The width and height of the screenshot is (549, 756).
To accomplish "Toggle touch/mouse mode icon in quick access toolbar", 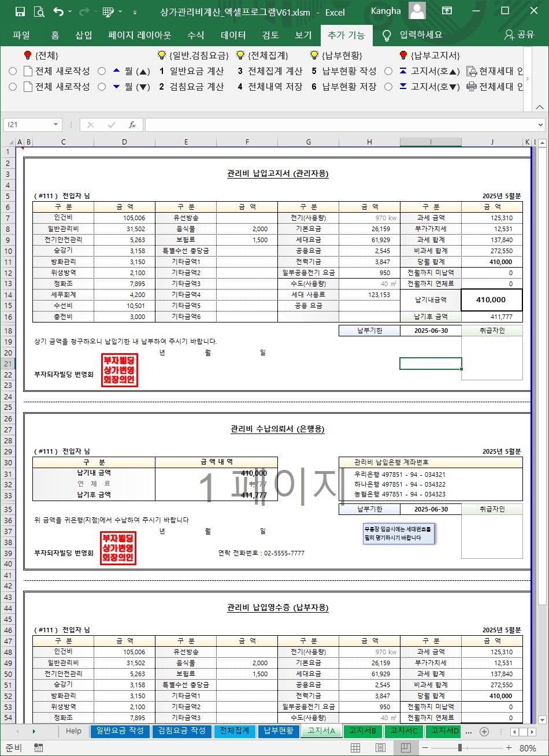I will [x=108, y=12].
